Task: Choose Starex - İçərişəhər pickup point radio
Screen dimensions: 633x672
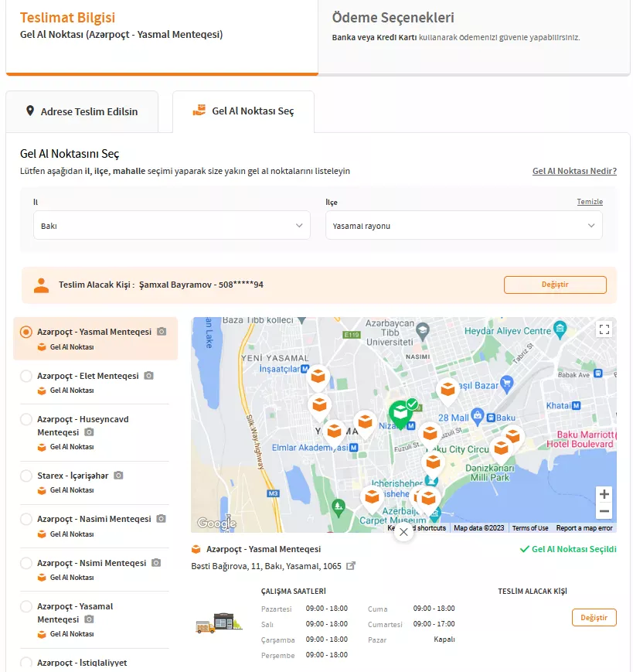Action: (26, 476)
